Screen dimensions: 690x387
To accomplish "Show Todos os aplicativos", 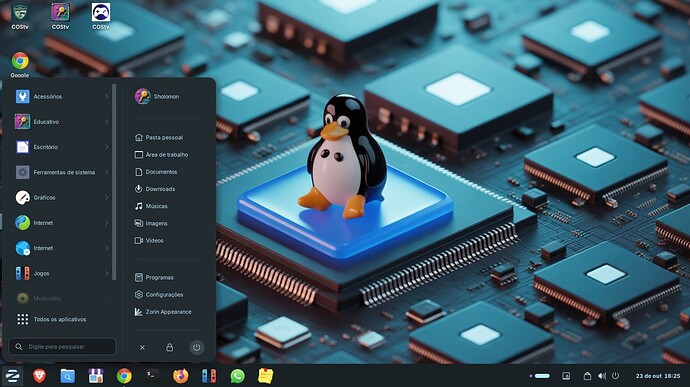I will (x=51, y=319).
